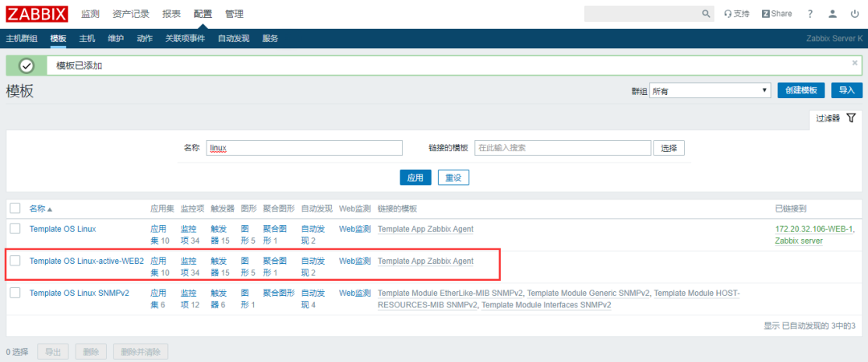Open Template Module Generic SNMPv2 link
Viewport: 868px width, 362px height.
[589, 293]
